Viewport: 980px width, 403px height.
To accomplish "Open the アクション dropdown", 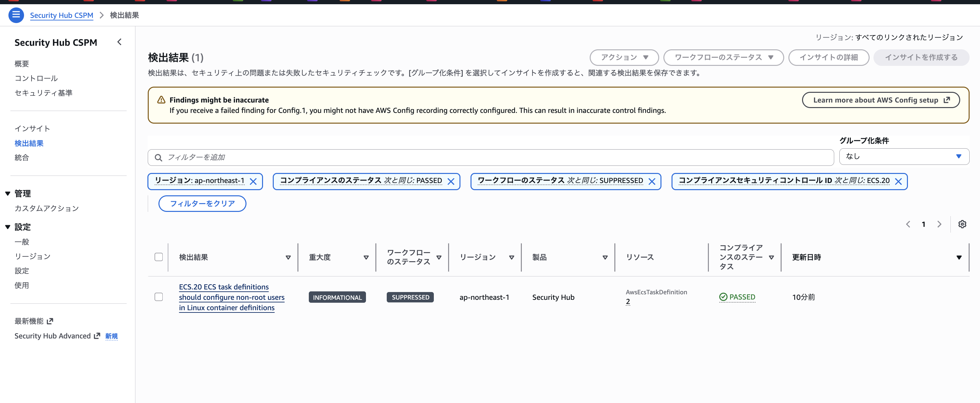I will coord(624,57).
